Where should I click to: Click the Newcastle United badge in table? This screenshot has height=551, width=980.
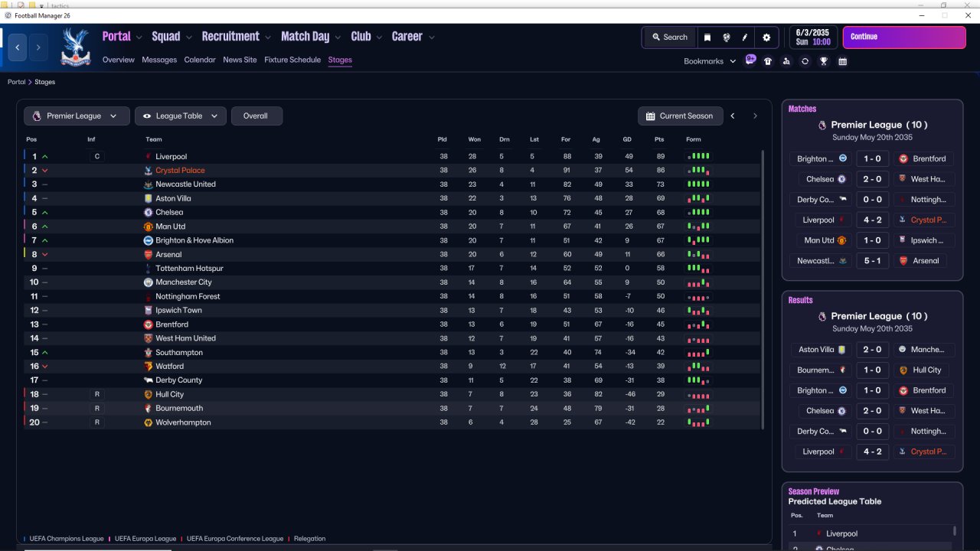click(149, 184)
